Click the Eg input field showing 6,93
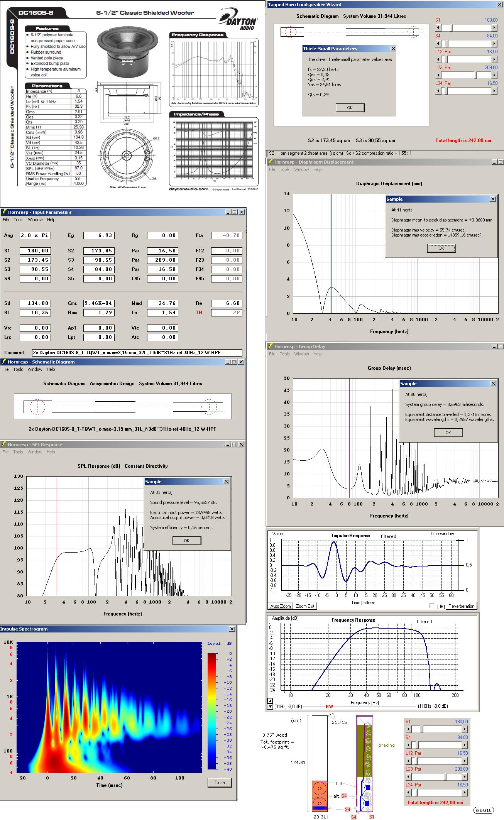Viewport: 504px width, 820px height. (x=99, y=235)
